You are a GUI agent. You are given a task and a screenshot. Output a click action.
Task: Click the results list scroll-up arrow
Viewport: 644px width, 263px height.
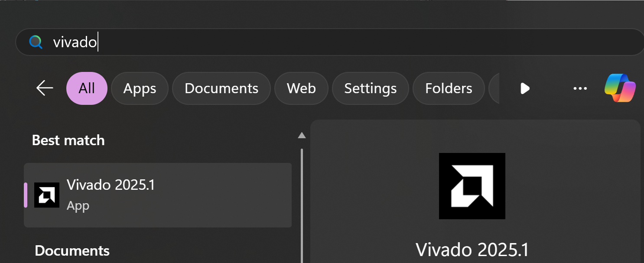[x=302, y=136]
